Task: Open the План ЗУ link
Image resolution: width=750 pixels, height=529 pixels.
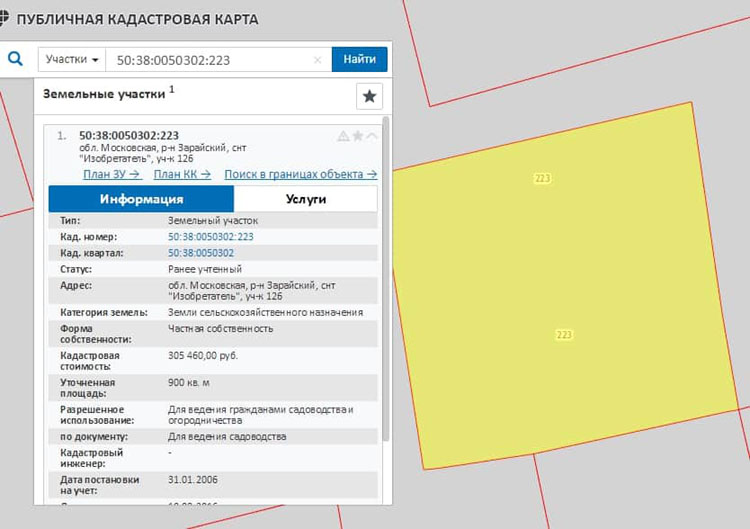Action: (x=111, y=174)
